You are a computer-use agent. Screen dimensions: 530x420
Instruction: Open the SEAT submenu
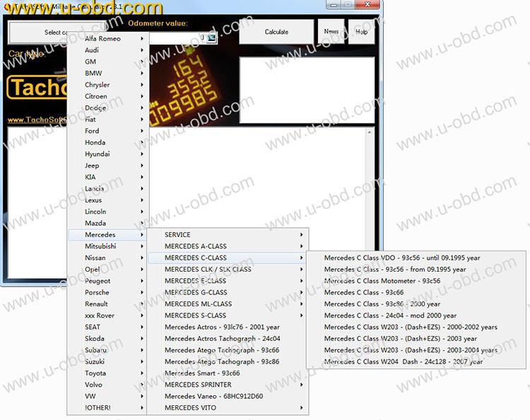coord(108,327)
